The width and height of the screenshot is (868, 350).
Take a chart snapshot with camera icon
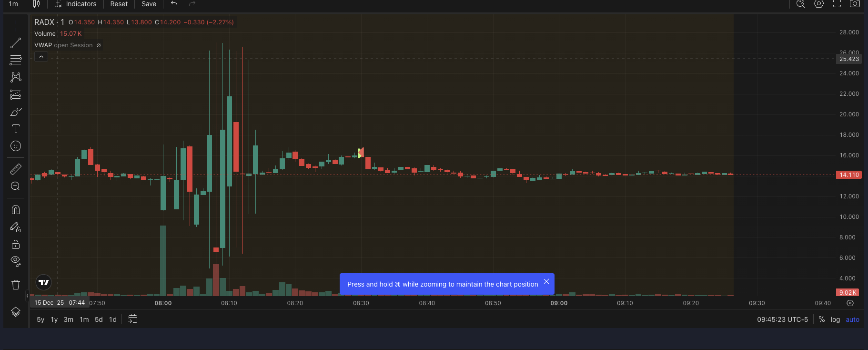tap(855, 4)
